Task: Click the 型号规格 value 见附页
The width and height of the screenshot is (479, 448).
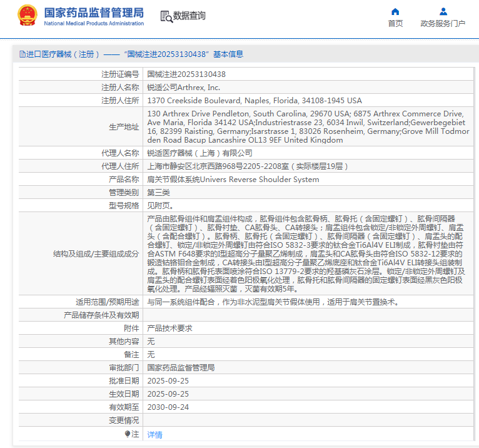Action: (x=160, y=205)
